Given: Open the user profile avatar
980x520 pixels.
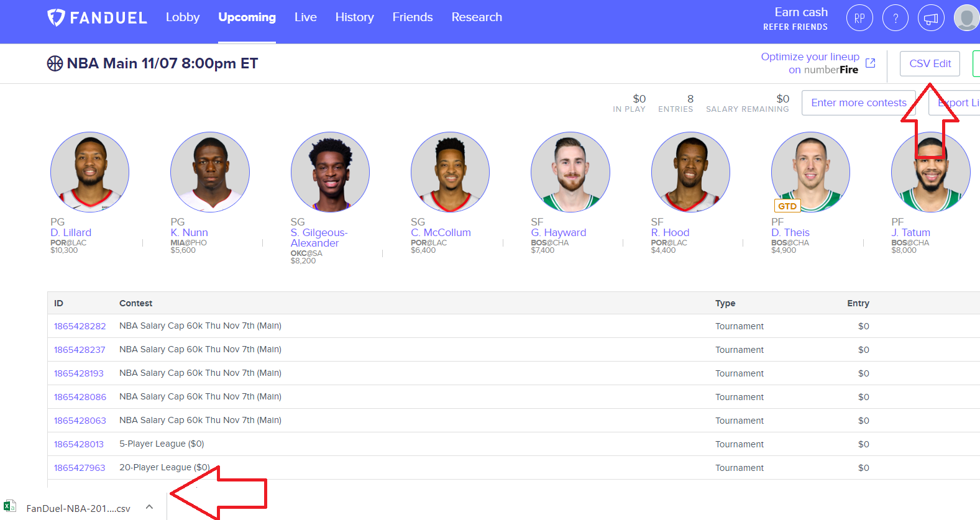Looking at the screenshot, I should pyautogui.click(x=966, y=18).
